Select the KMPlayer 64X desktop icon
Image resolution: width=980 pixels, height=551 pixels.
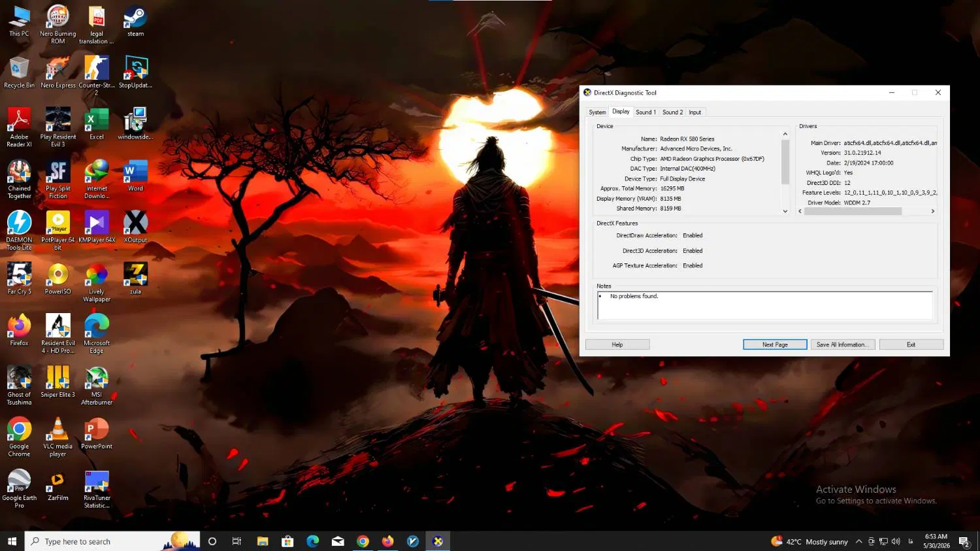coord(97,227)
